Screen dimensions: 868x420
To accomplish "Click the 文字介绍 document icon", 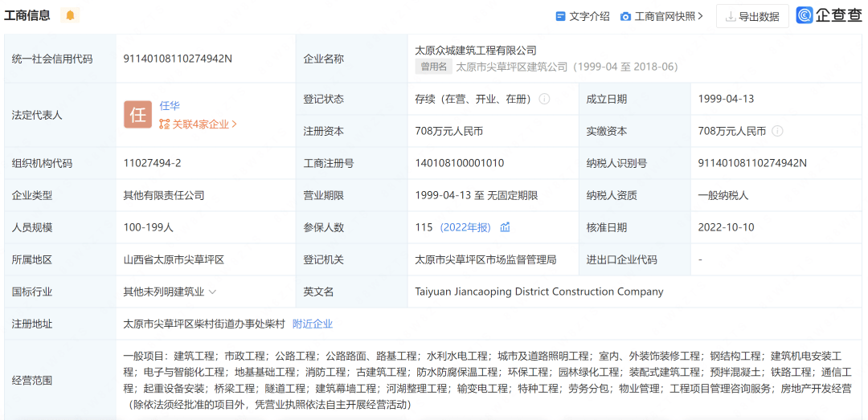I will (x=561, y=17).
